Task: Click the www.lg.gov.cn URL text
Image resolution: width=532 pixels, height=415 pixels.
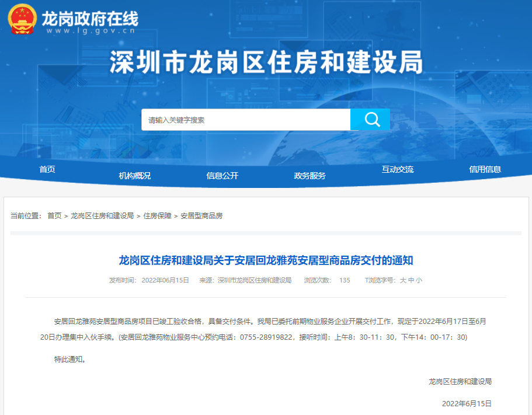Action: 91,31
